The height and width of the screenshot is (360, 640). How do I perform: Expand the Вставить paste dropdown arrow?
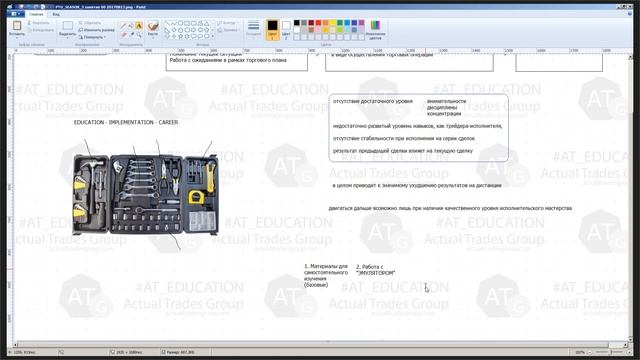(x=17, y=38)
